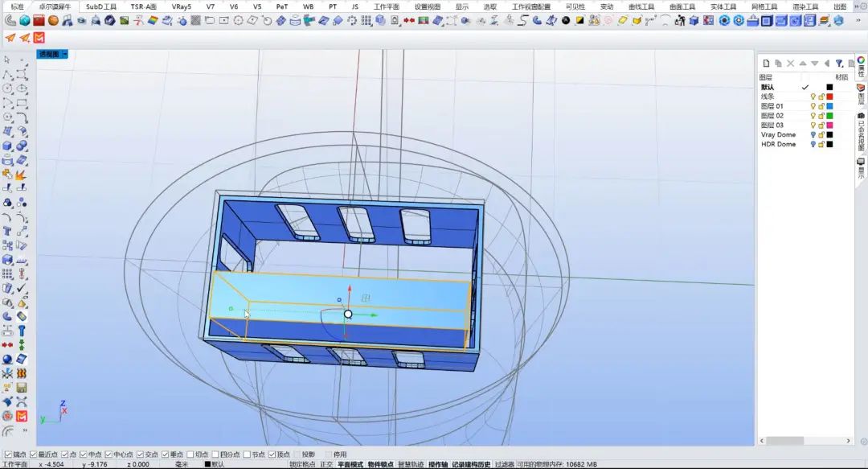Screen dimensions: 868x469
Task: Click the red color swatch of 线条 layer
Action: (x=829, y=97)
